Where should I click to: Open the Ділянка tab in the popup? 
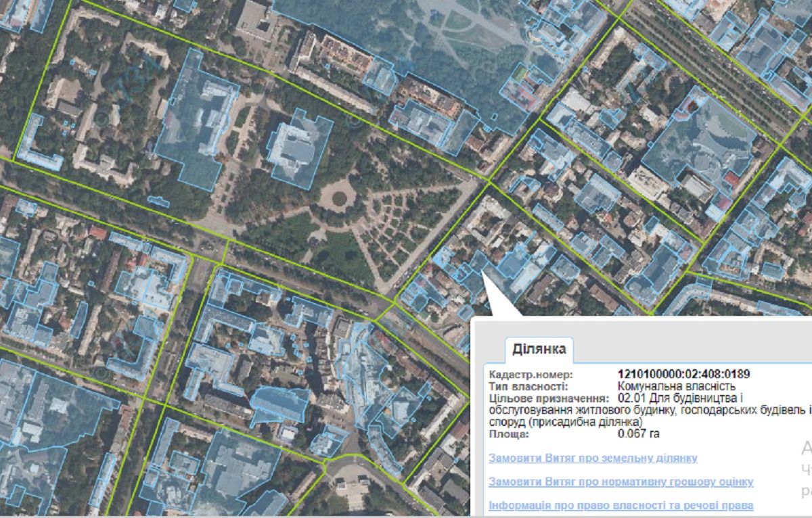(539, 350)
